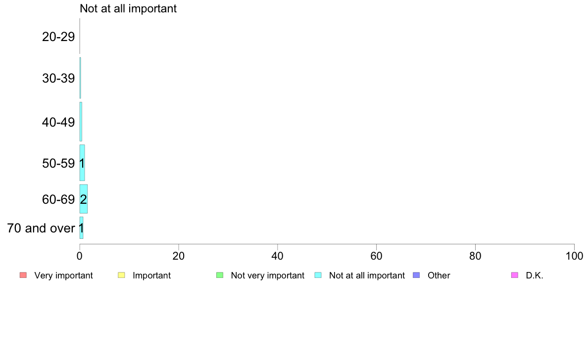Click the Other legend text label

point(439,275)
